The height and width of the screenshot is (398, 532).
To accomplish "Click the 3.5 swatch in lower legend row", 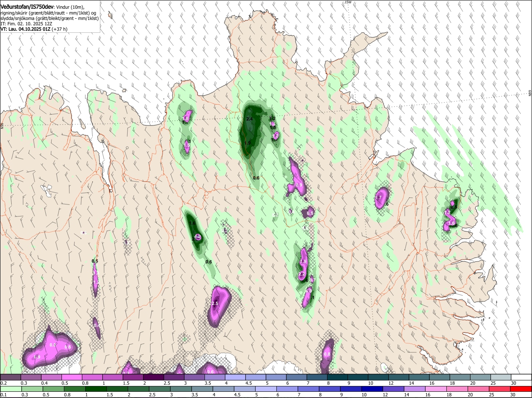I will coord(202,389).
